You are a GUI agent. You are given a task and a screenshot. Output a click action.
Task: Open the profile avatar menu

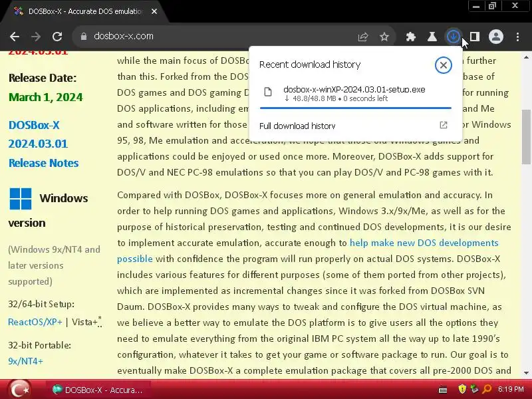[495, 37]
